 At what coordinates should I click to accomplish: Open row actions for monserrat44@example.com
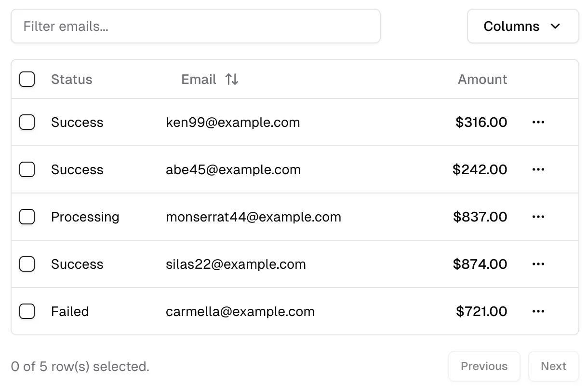tap(538, 217)
